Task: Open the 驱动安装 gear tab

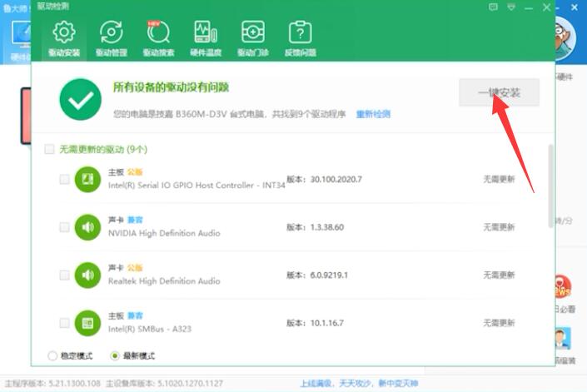Action: [x=64, y=39]
